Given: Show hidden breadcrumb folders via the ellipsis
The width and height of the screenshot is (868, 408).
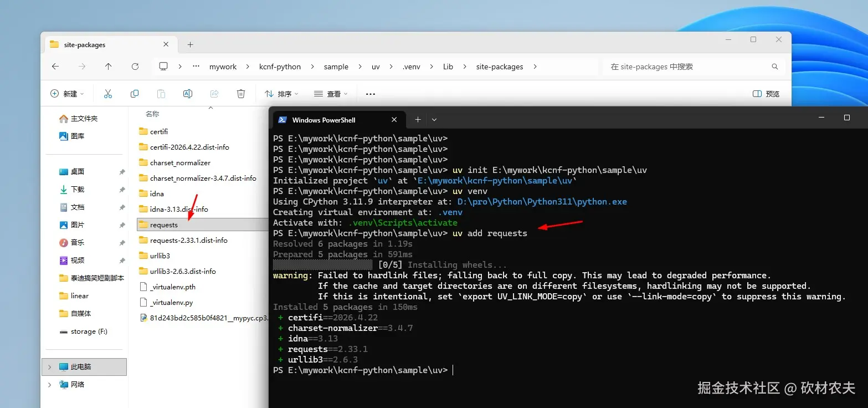Looking at the screenshot, I should click(x=196, y=67).
